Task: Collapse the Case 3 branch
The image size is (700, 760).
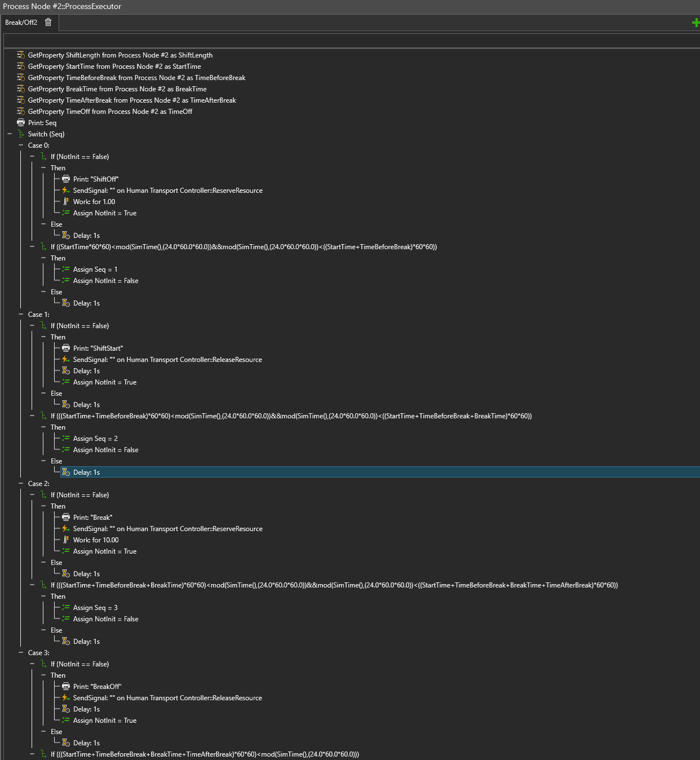Action: pos(21,653)
